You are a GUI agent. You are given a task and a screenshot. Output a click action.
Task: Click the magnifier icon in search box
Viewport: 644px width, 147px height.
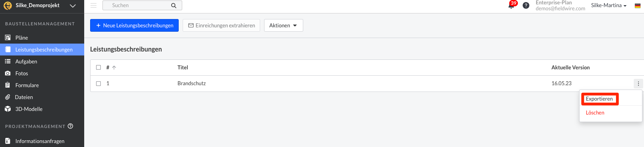174,6
